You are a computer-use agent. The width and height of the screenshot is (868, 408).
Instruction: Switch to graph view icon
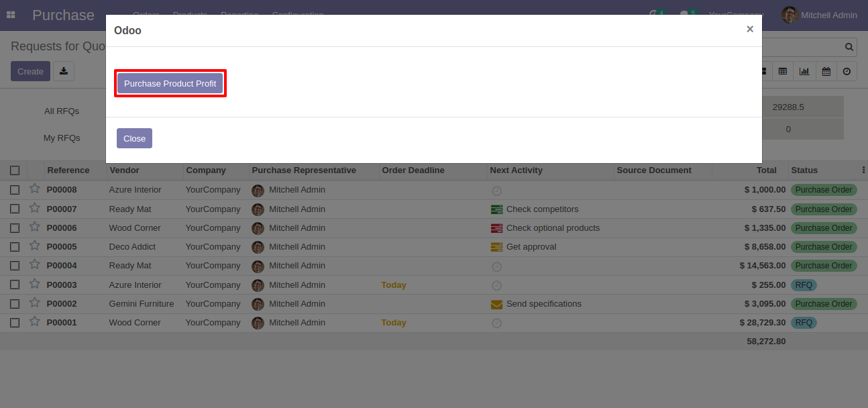pyautogui.click(x=804, y=71)
